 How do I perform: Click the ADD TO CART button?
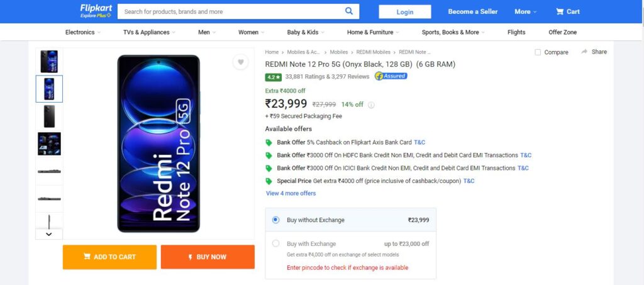pos(109,257)
